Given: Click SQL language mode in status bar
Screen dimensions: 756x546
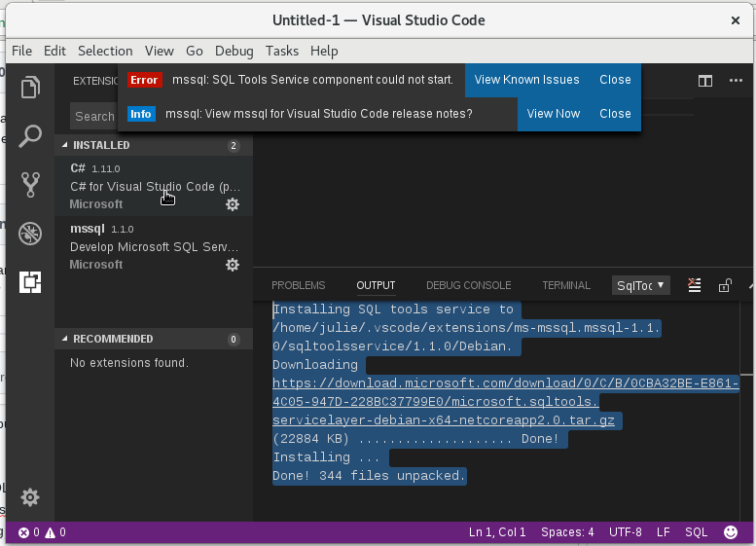Looking at the screenshot, I should coord(697,532).
